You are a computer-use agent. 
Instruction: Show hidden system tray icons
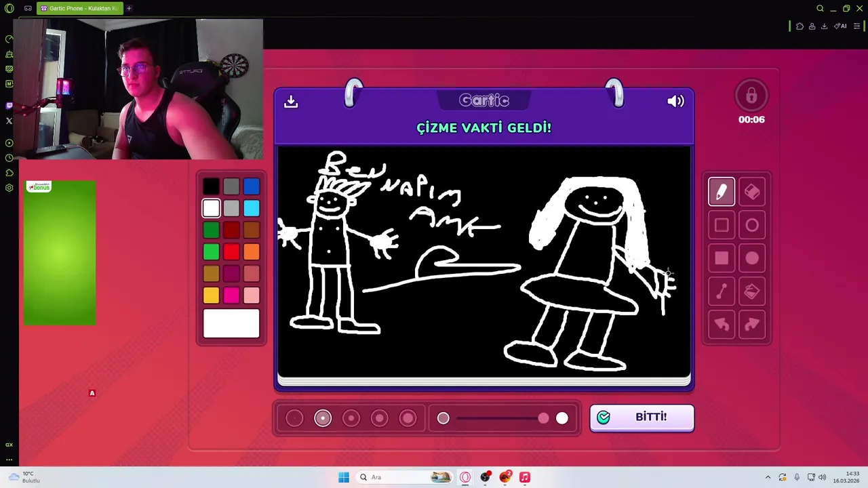768,477
